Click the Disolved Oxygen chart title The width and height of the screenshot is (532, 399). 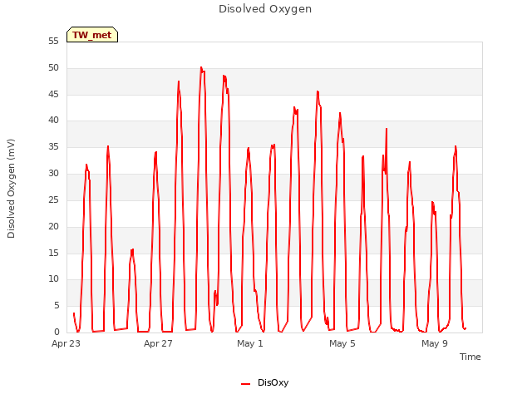pos(265,9)
